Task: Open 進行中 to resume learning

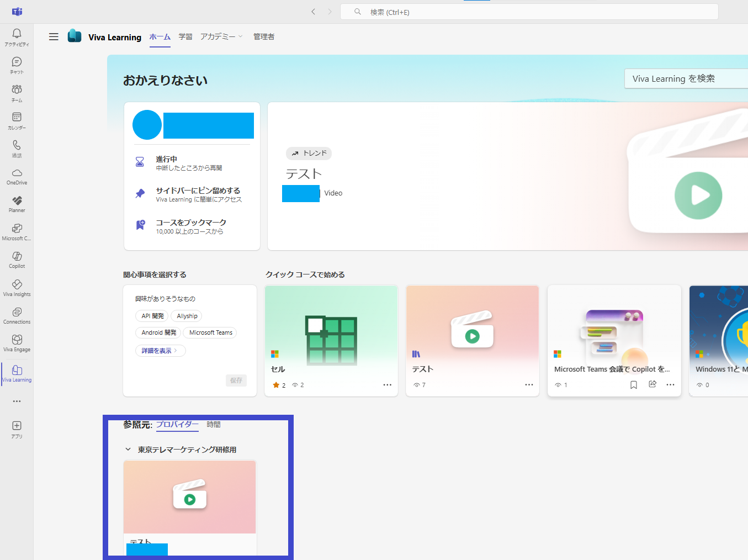Action: point(192,163)
